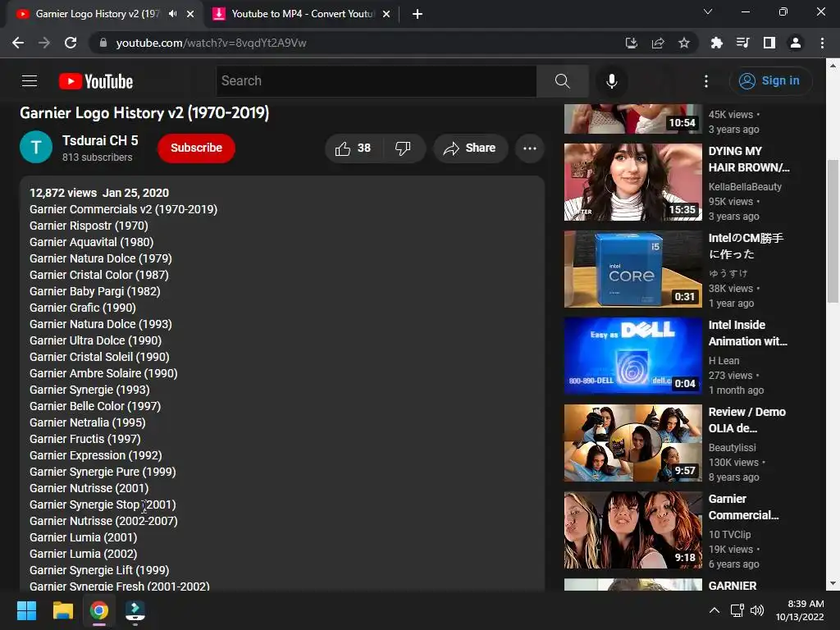
Task: Switch to Garnier Logo History tab
Action: coord(98,14)
